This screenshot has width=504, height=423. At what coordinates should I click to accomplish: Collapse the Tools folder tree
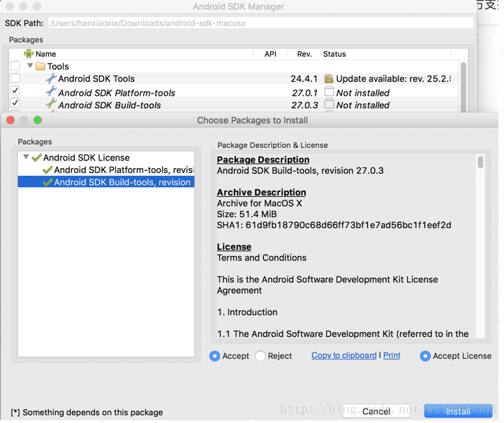(30, 66)
